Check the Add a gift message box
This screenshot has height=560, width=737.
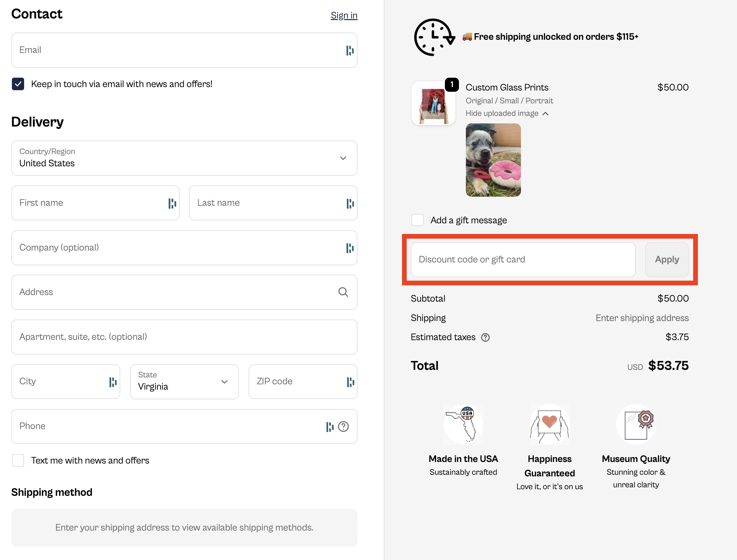click(417, 220)
